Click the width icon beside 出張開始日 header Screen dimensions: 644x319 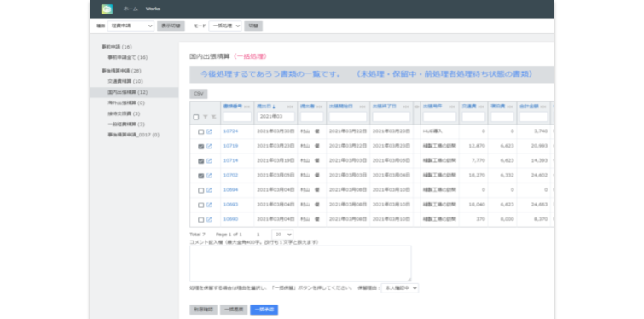pyautogui.click(x=363, y=107)
